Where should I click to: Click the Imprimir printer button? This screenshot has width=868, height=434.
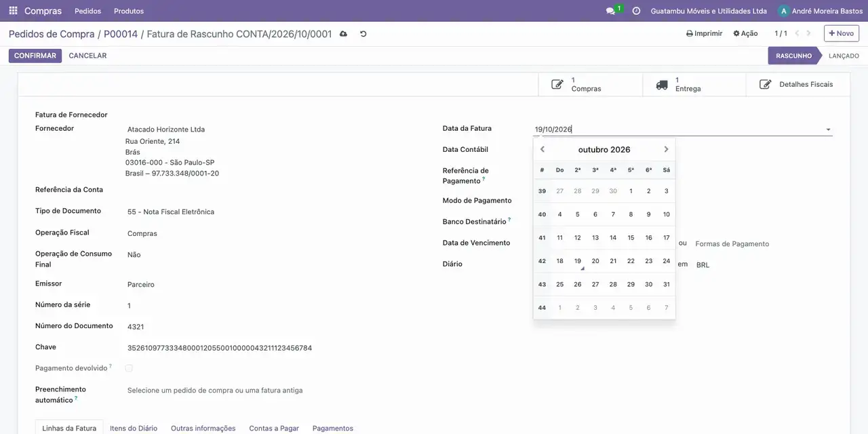coord(705,33)
